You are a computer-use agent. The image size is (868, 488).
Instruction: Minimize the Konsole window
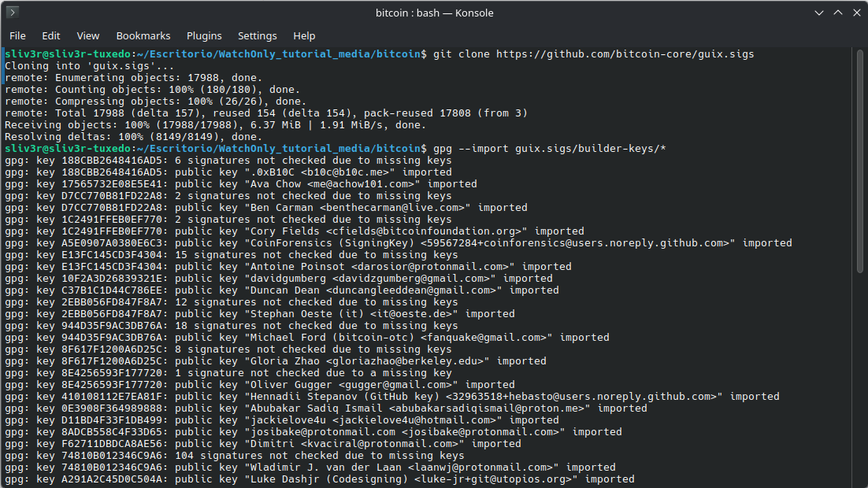point(819,13)
